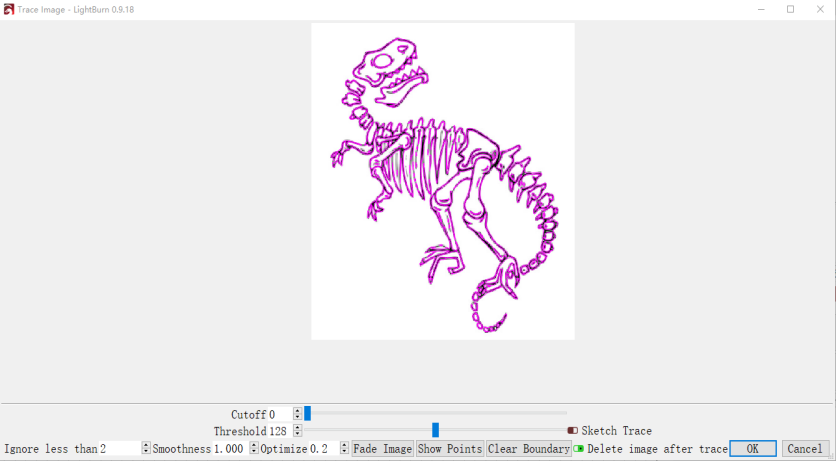
Task: Click the Threshold slider handle
Action: [436, 430]
